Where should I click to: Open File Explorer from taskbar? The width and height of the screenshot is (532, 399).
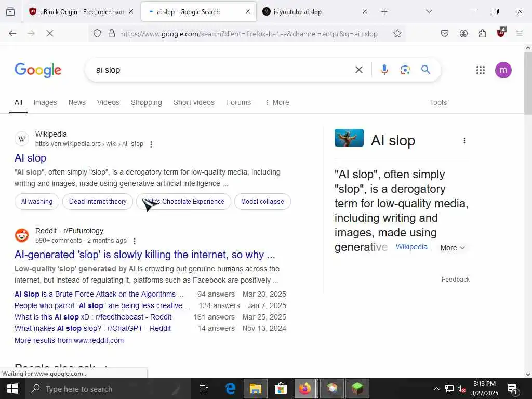(x=255, y=389)
